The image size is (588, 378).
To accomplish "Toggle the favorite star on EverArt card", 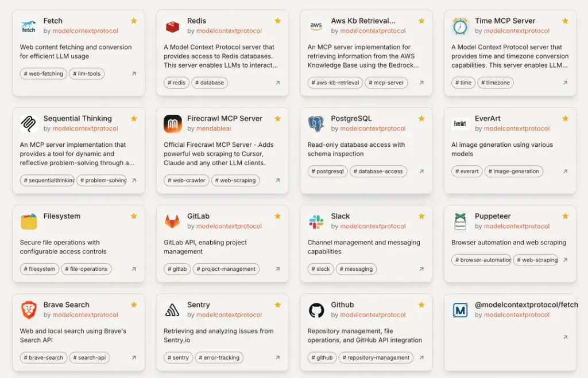I will point(565,118).
